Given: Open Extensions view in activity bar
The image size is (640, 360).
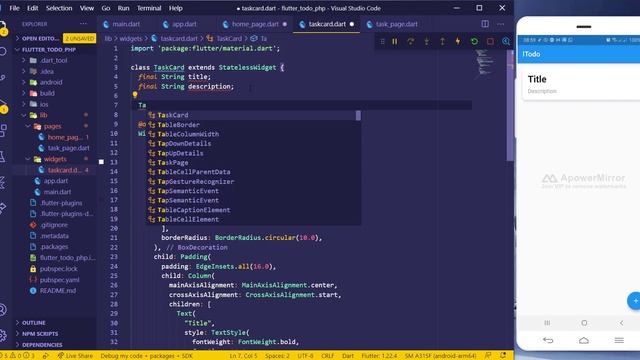Looking at the screenshot, I should click(3, 130).
